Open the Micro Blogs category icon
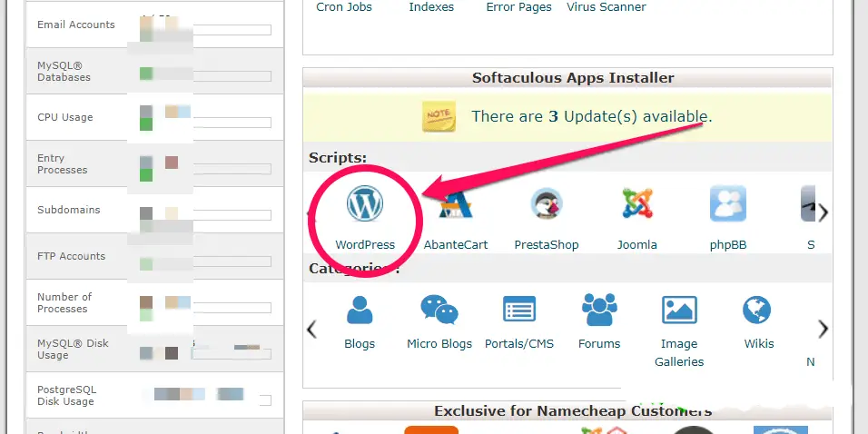Viewport: 868px width, 434px height. (x=439, y=310)
